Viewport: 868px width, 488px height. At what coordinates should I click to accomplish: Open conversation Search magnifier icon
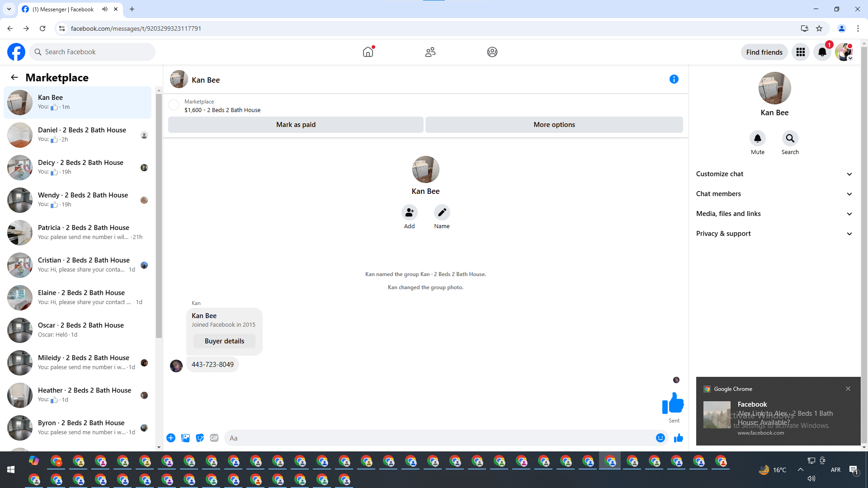[790, 138]
